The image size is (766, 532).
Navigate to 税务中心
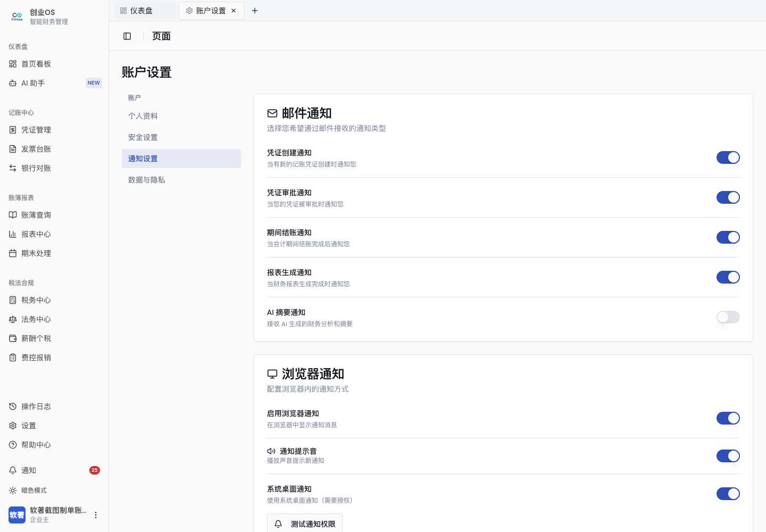(54, 300)
